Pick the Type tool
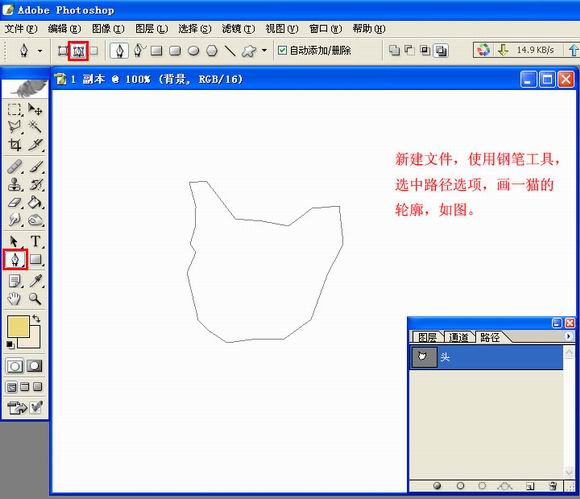 click(36, 241)
